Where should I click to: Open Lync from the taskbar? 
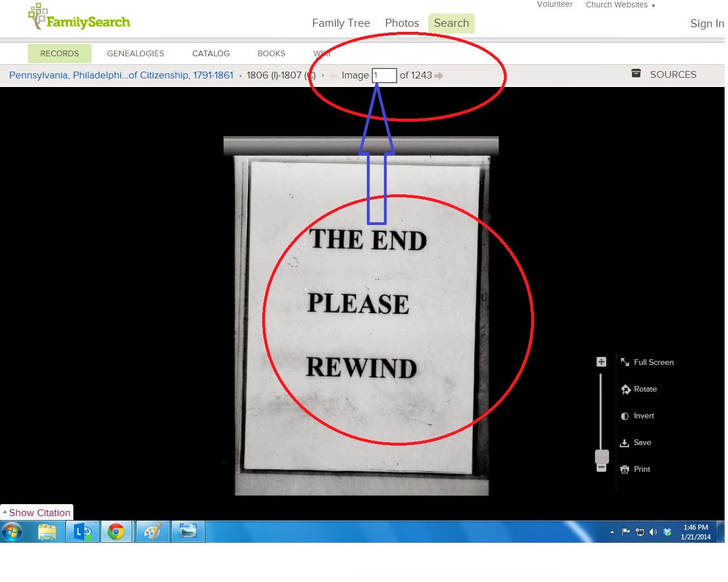[82, 532]
